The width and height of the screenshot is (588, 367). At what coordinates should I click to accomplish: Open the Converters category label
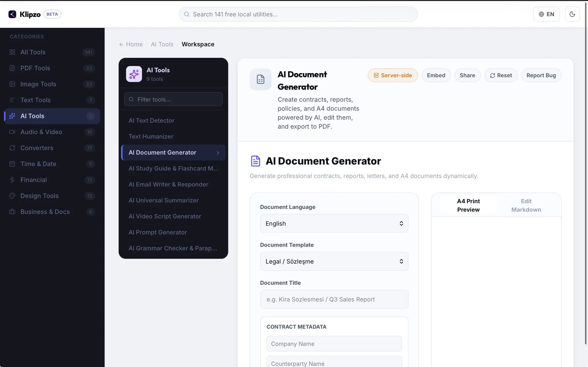point(37,148)
